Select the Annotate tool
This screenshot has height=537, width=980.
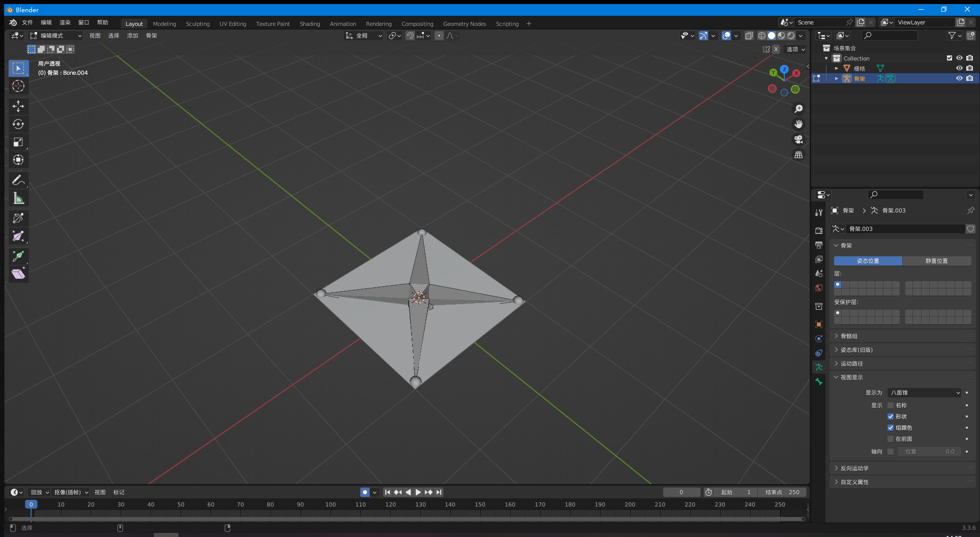coord(18,180)
